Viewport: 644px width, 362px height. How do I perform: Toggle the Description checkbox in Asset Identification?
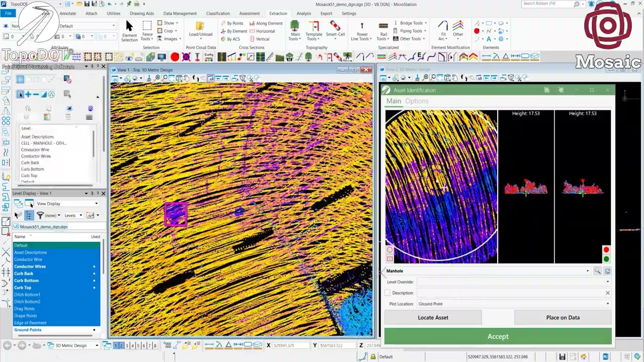point(387,293)
